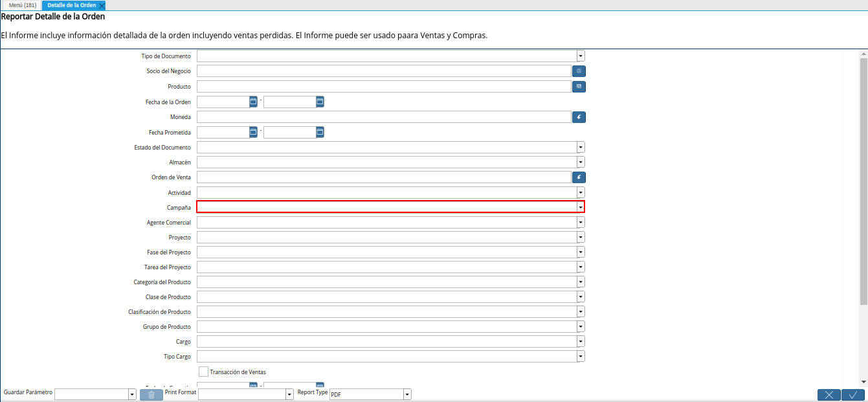This screenshot has height=402, width=868.
Task: Click Fecha de la Orden start date field
Action: coord(223,102)
